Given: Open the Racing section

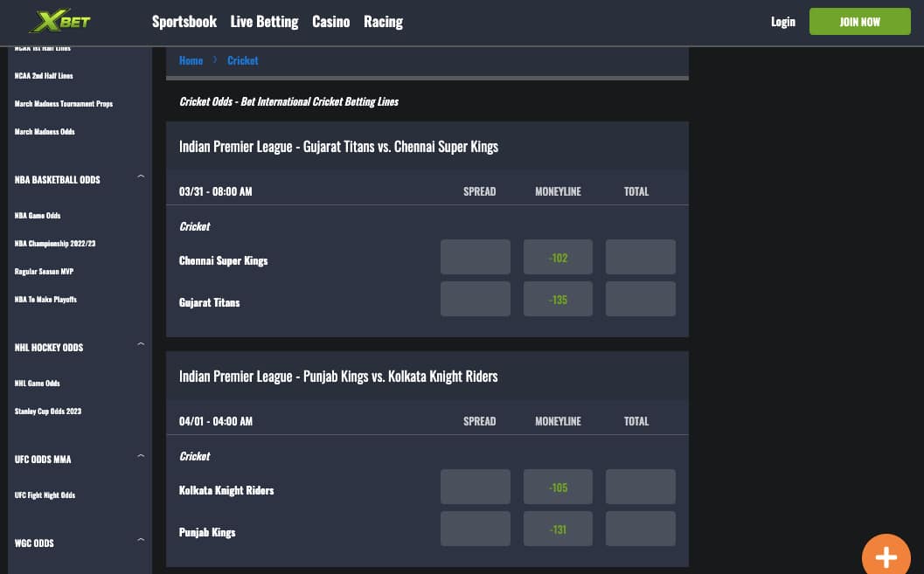Looking at the screenshot, I should pyautogui.click(x=383, y=22).
